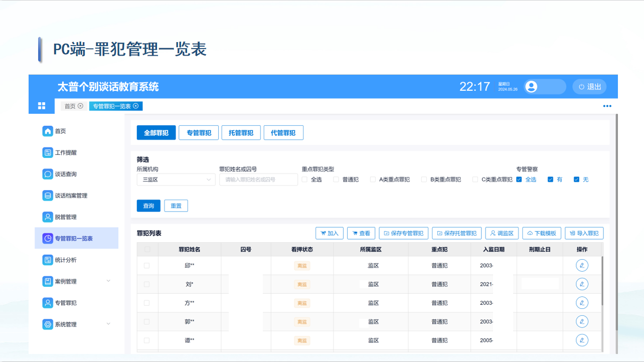This screenshot has height=362, width=644.
Task: Open the 所属机构 dropdown showing 三监区
Action: click(x=176, y=179)
